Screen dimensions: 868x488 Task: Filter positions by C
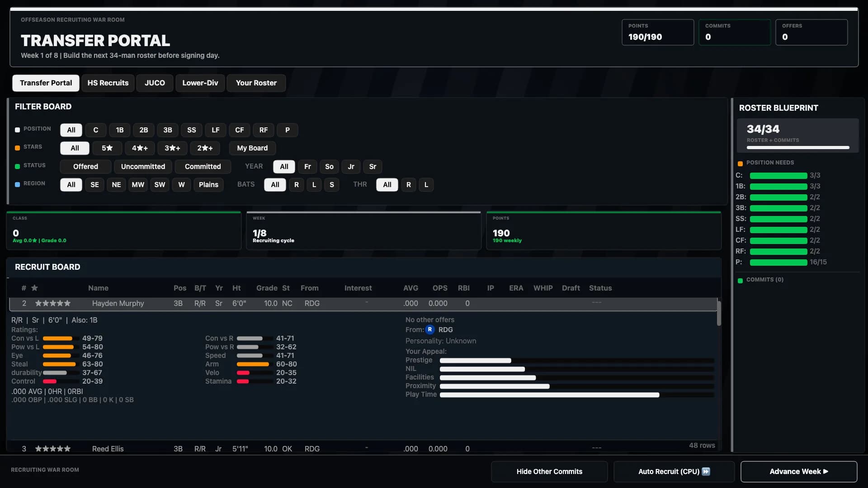coord(96,130)
